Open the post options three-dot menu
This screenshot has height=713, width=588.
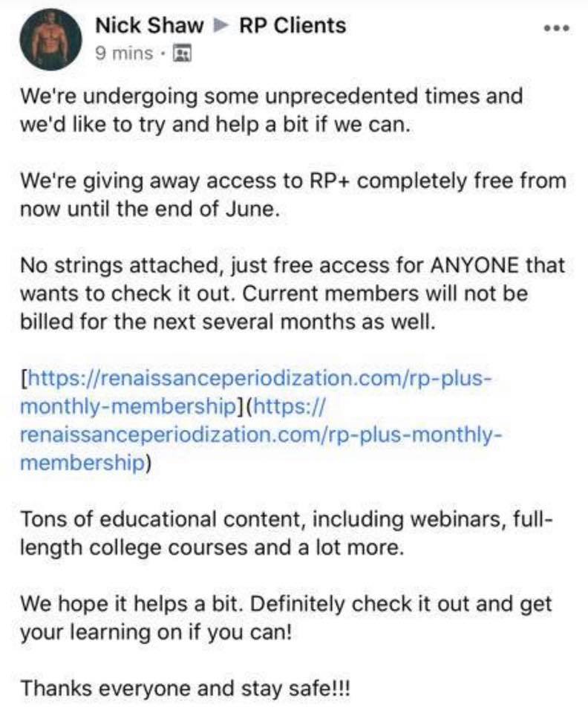pyautogui.click(x=556, y=29)
